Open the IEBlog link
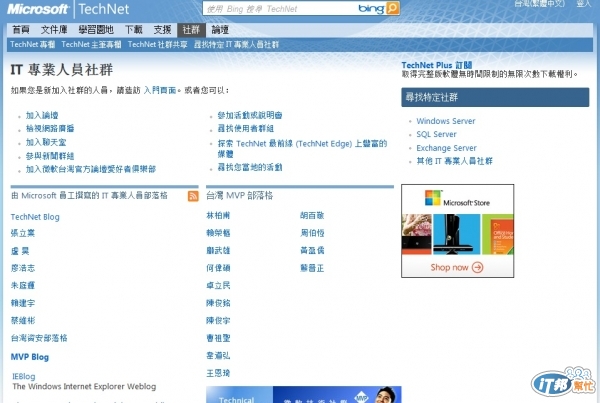Image resolution: width=600 pixels, height=403 pixels. [24, 376]
